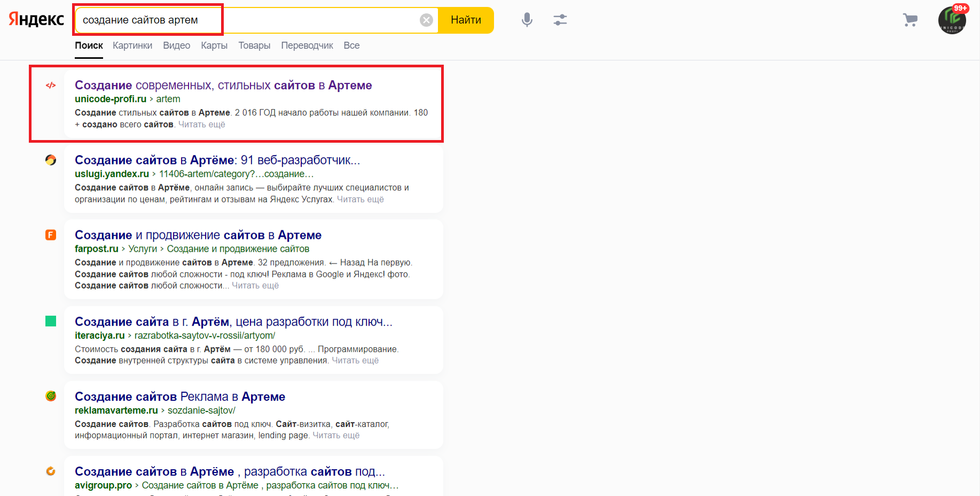Click the farpost.ru orange favicon

point(51,235)
